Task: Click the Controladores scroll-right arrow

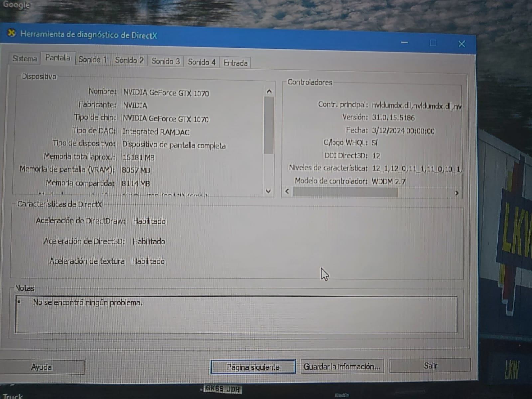Action: click(457, 193)
